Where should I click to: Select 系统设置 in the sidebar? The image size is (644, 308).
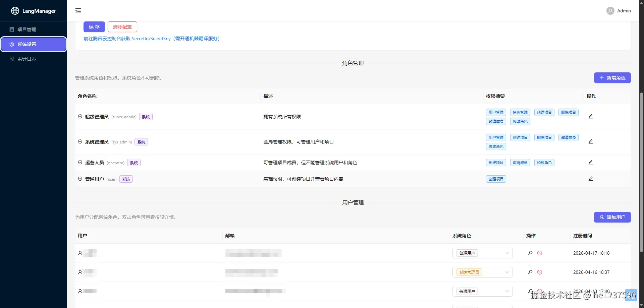tap(34, 44)
